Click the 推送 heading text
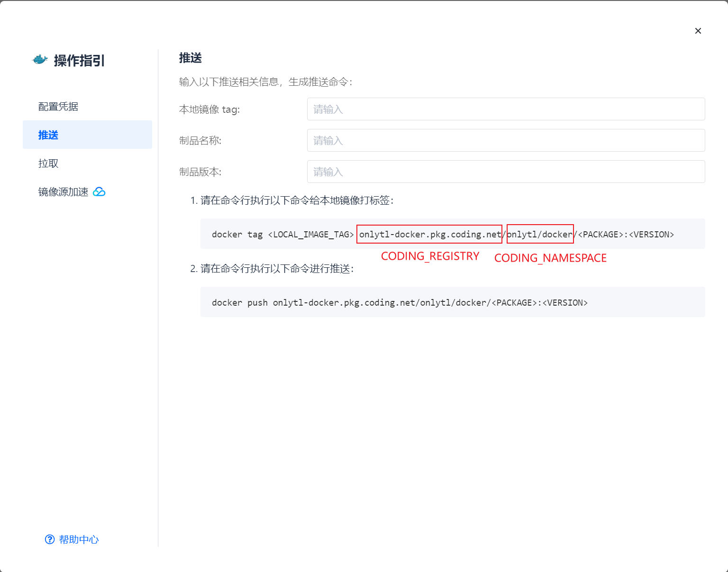 [x=191, y=58]
